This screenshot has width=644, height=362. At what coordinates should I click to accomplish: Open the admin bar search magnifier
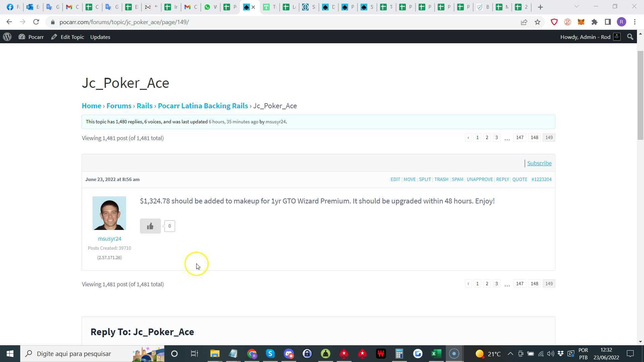630,37
